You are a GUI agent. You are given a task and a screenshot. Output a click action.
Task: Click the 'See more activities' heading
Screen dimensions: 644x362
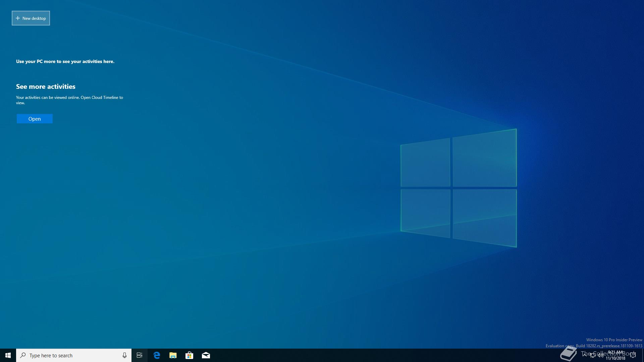pos(46,86)
